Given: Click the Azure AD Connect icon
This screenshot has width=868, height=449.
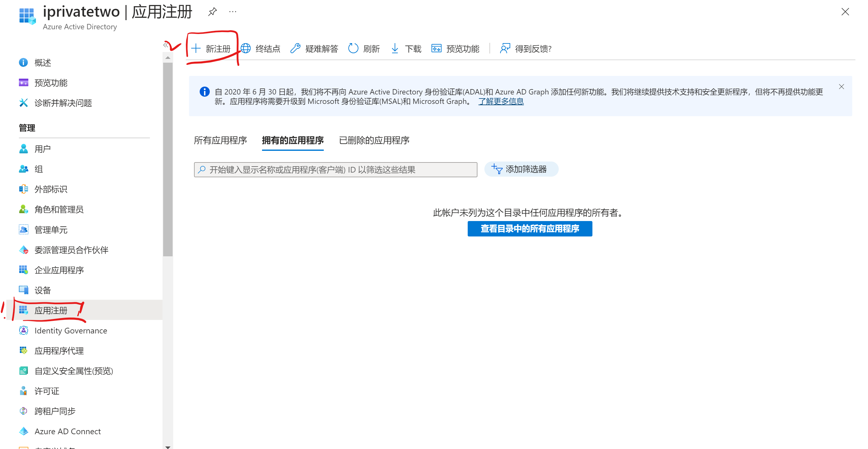Looking at the screenshot, I should tap(24, 431).
